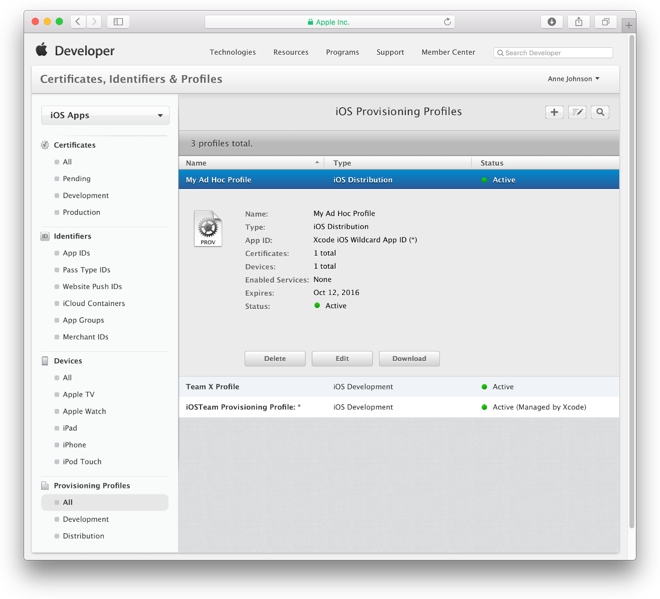Select Production certificates
Screen dimensions: 660x599
click(x=81, y=212)
